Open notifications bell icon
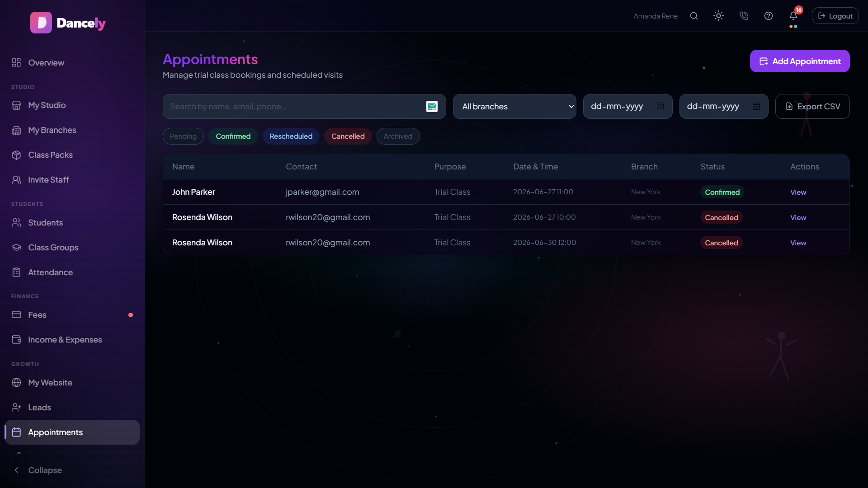Image resolution: width=868 pixels, height=488 pixels. click(793, 16)
